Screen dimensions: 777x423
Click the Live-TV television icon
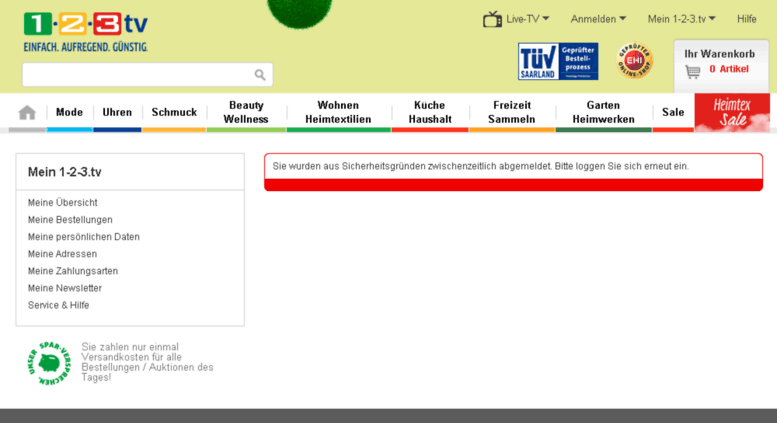pos(492,19)
